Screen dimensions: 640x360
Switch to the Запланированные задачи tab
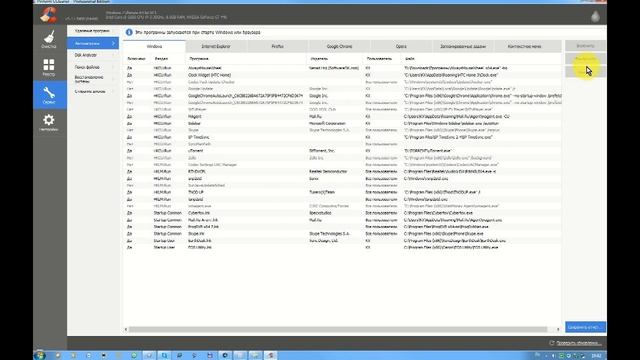coord(463,47)
